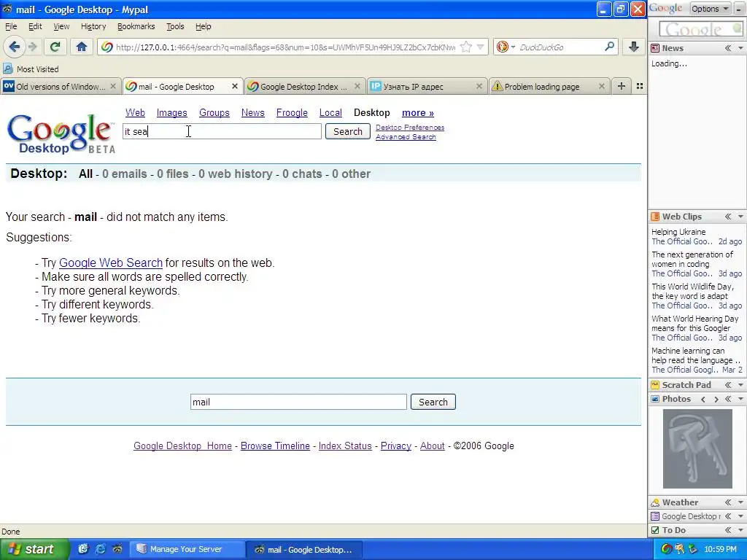Collapse the Web Clips sidebar panel
Screen dimensions: 747x560
coord(728,217)
